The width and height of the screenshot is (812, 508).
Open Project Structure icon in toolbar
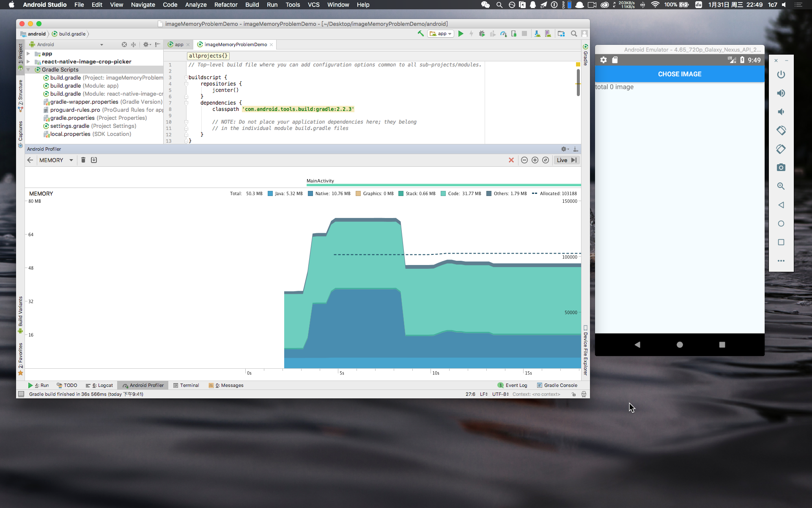(561, 33)
